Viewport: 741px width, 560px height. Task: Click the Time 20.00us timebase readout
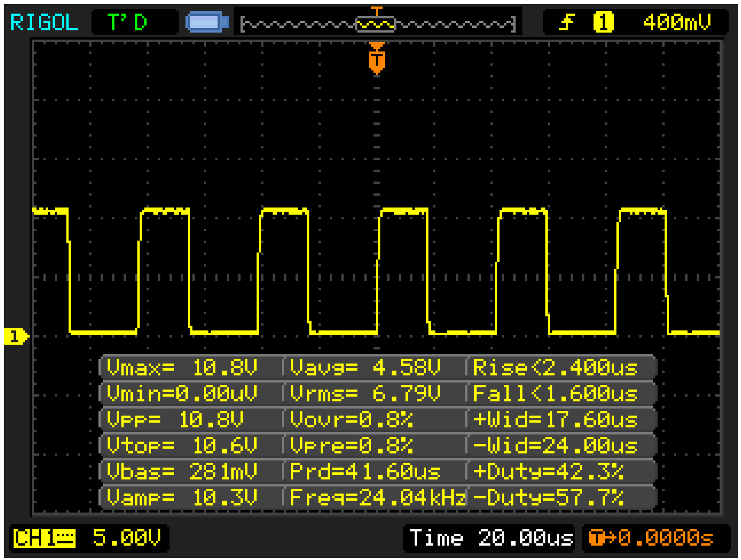(x=491, y=538)
